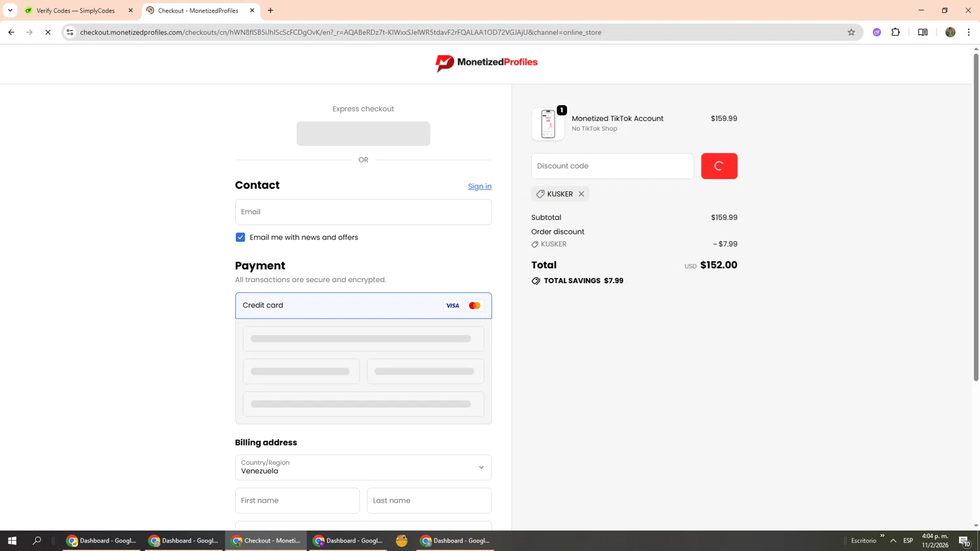The image size is (980, 551).
Task: Click the ESP language indicator
Action: point(908,541)
